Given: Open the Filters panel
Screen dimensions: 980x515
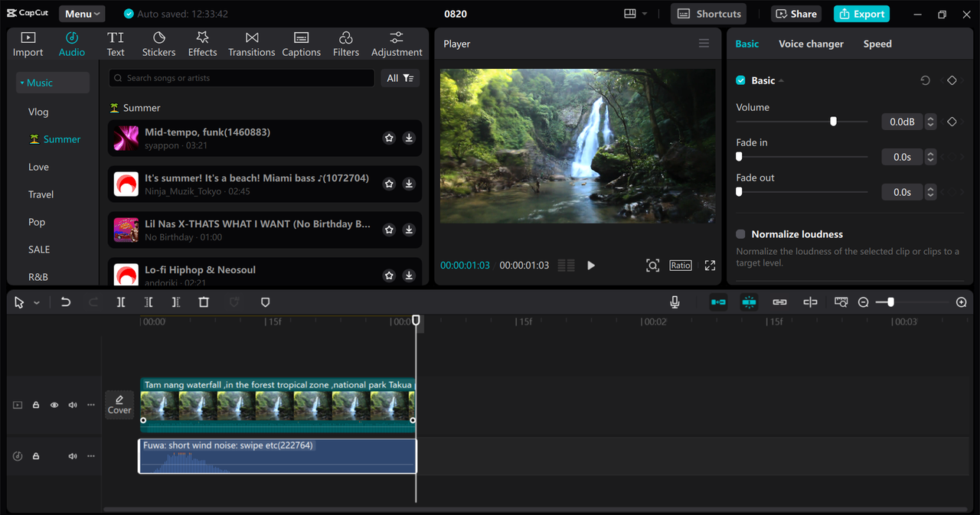Looking at the screenshot, I should (346, 44).
